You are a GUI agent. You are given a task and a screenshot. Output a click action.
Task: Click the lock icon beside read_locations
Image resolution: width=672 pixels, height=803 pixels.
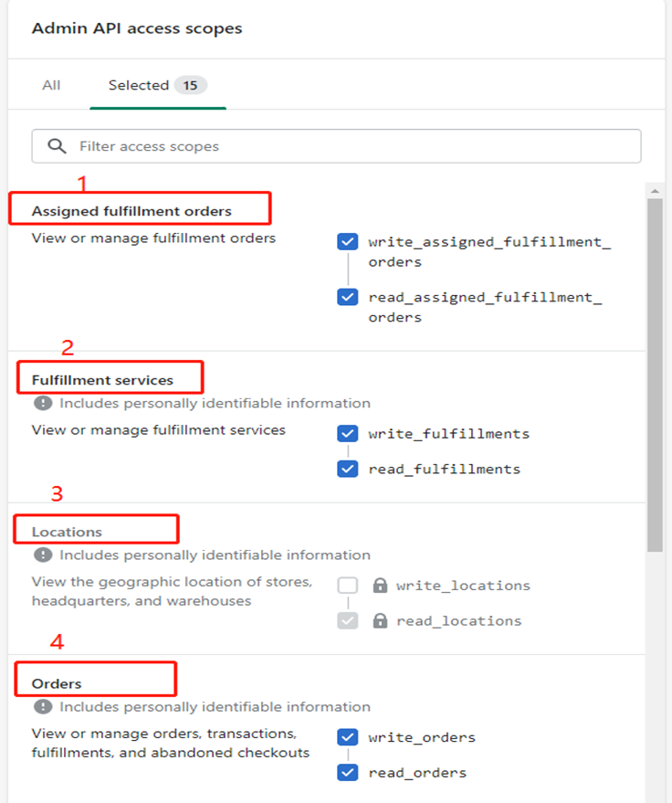tap(380, 620)
